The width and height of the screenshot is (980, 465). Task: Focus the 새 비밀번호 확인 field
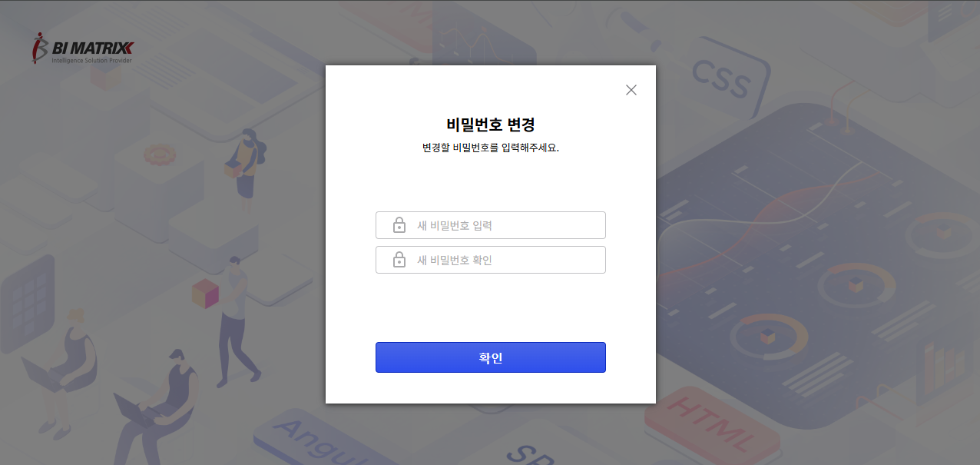coord(491,260)
